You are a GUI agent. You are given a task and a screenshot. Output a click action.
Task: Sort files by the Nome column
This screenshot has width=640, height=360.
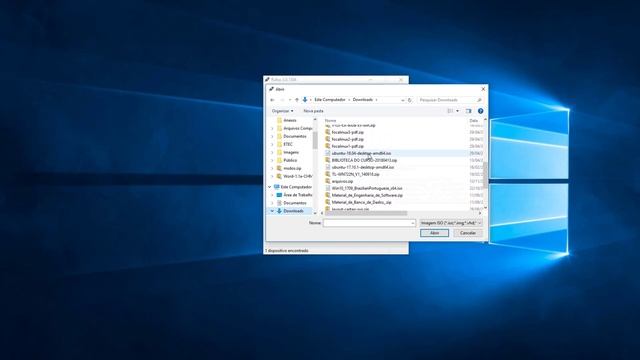(331, 120)
